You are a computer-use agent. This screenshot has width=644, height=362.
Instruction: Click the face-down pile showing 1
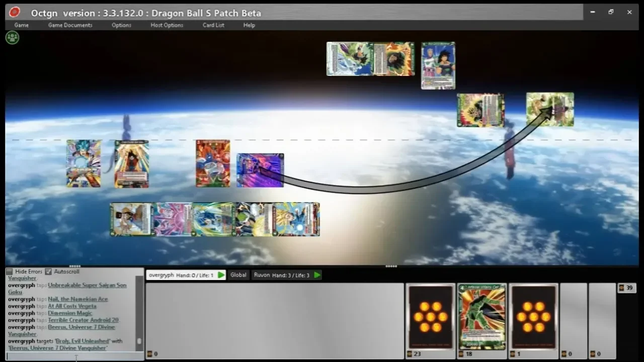coord(533,317)
